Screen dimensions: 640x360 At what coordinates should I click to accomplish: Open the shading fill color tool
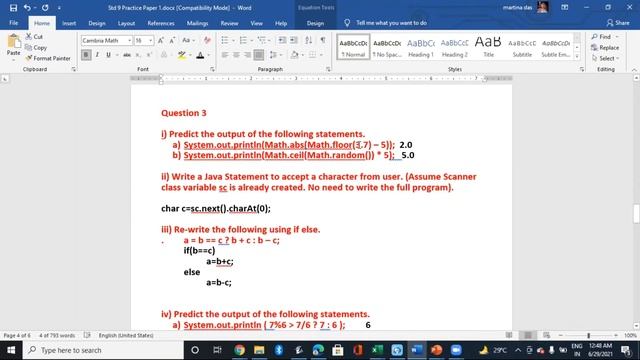point(294,55)
